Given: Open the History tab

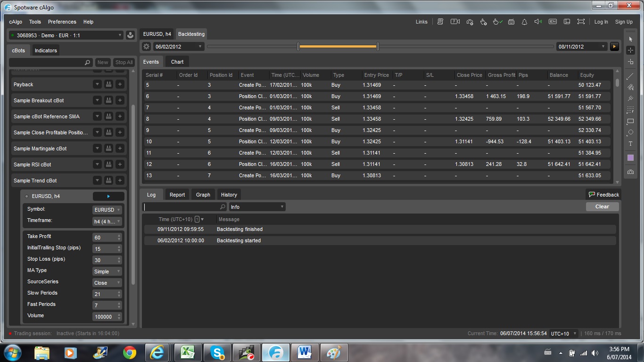Looking at the screenshot, I should (x=229, y=195).
